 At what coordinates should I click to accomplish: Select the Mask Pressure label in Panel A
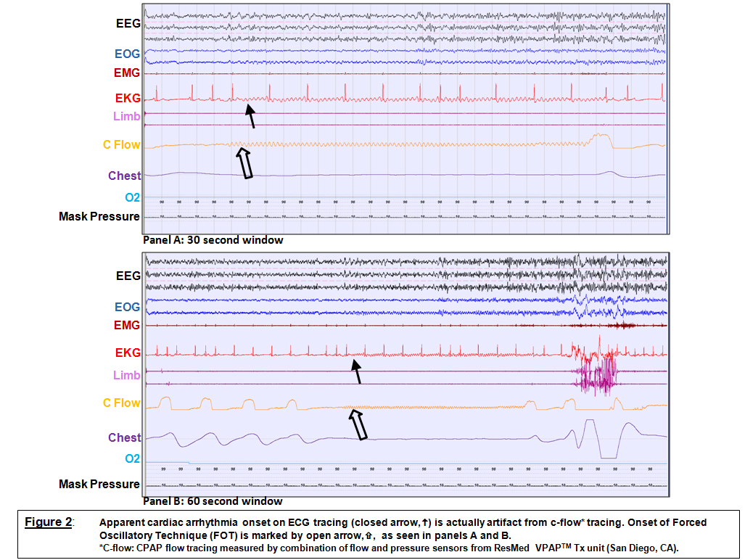[x=99, y=216]
